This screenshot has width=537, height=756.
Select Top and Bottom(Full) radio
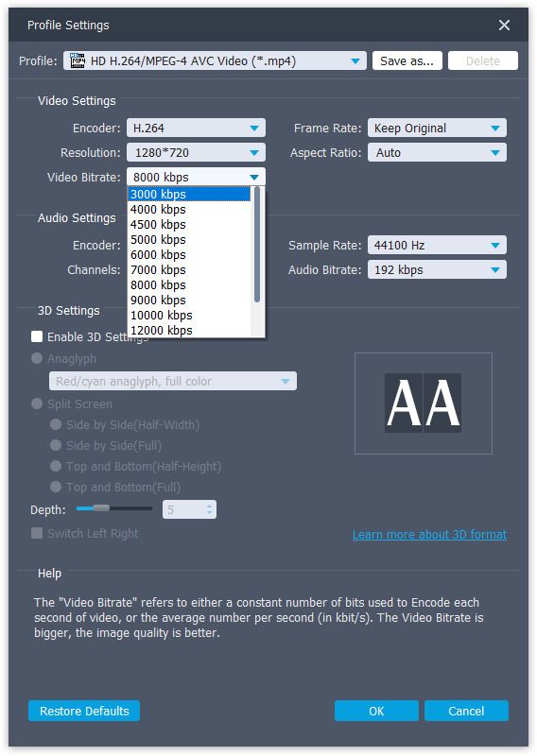point(56,487)
